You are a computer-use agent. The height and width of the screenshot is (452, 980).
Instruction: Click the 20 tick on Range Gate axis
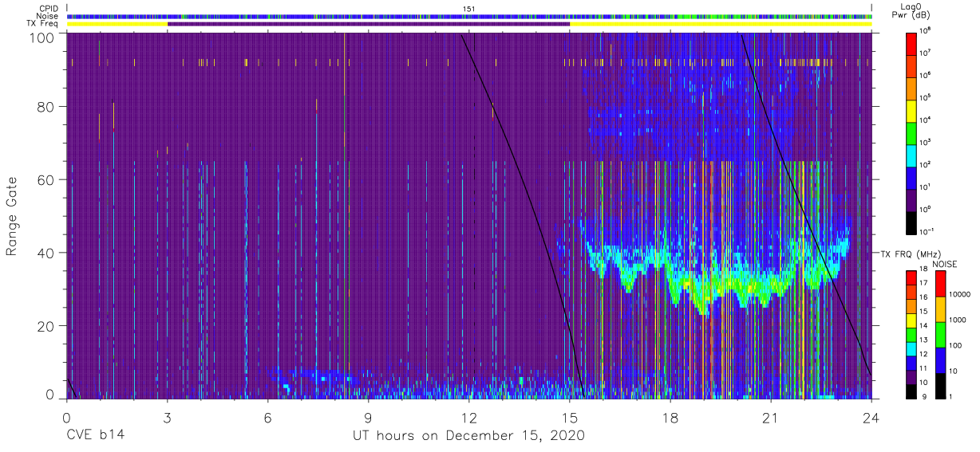[45, 326]
